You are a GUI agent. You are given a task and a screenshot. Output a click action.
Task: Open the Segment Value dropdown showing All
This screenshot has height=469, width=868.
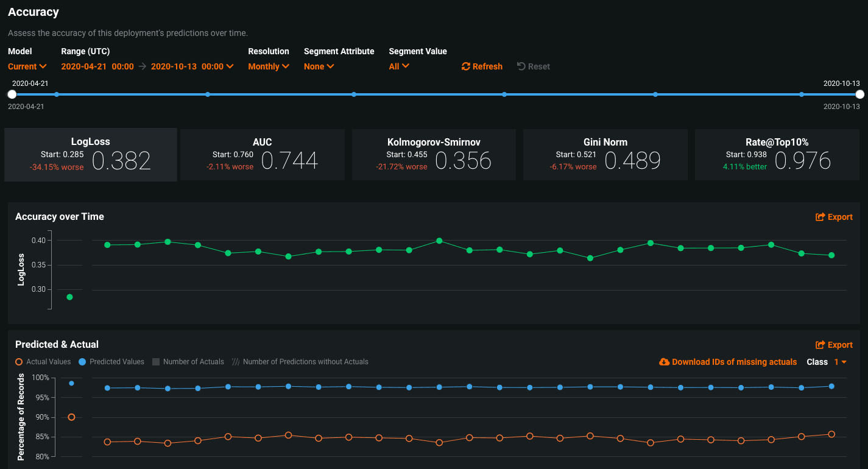[399, 66]
